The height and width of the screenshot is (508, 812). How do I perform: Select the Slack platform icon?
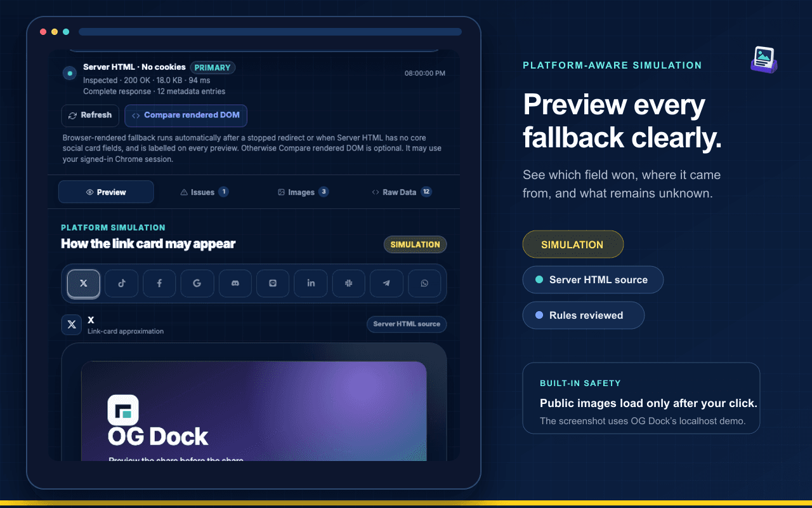[349, 283]
